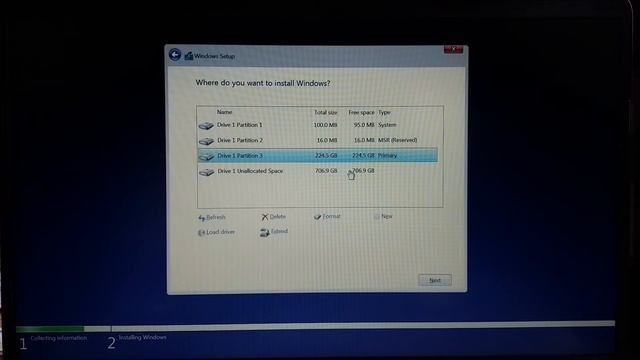Click the 706.9 GB total size cell
This screenshot has width=640, height=360.
(x=326, y=171)
